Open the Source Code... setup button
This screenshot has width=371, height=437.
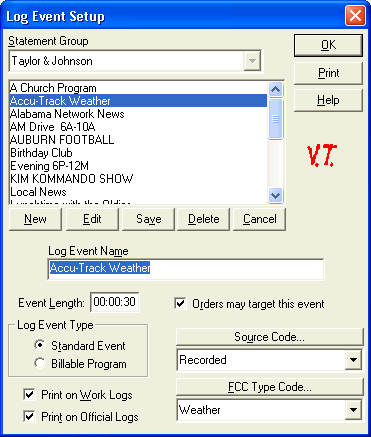click(x=269, y=337)
